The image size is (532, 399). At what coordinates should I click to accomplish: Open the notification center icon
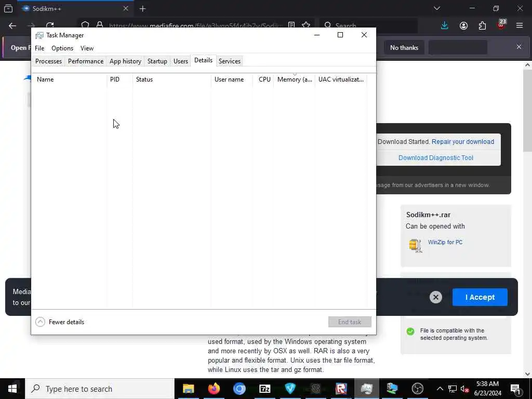click(x=516, y=389)
